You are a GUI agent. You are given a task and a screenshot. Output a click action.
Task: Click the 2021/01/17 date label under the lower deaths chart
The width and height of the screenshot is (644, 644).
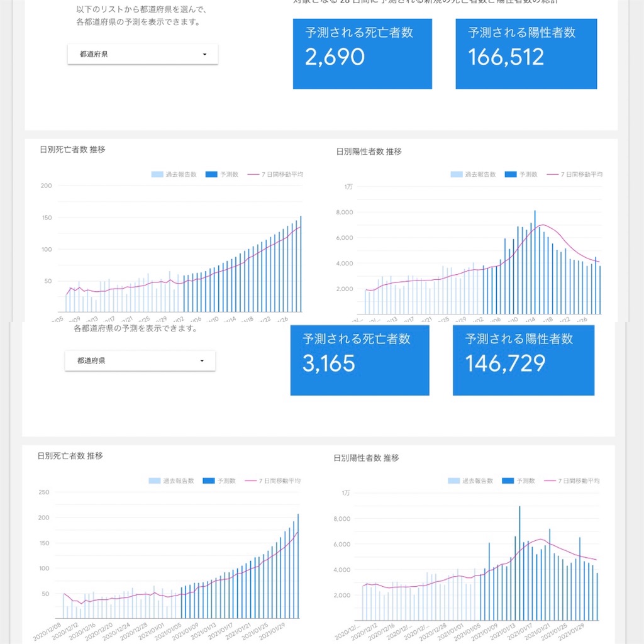(220, 631)
